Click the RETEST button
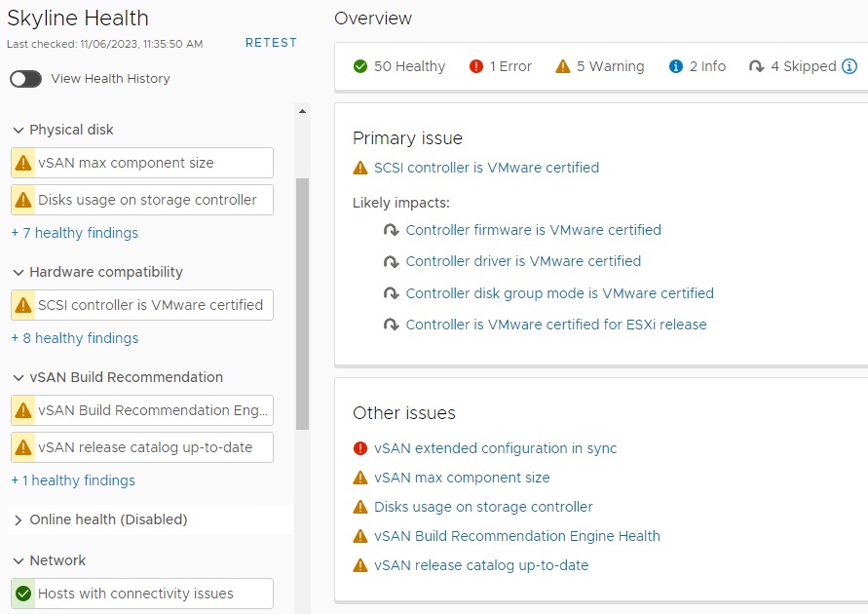Image resolution: width=868 pixels, height=614 pixels. pyautogui.click(x=271, y=43)
